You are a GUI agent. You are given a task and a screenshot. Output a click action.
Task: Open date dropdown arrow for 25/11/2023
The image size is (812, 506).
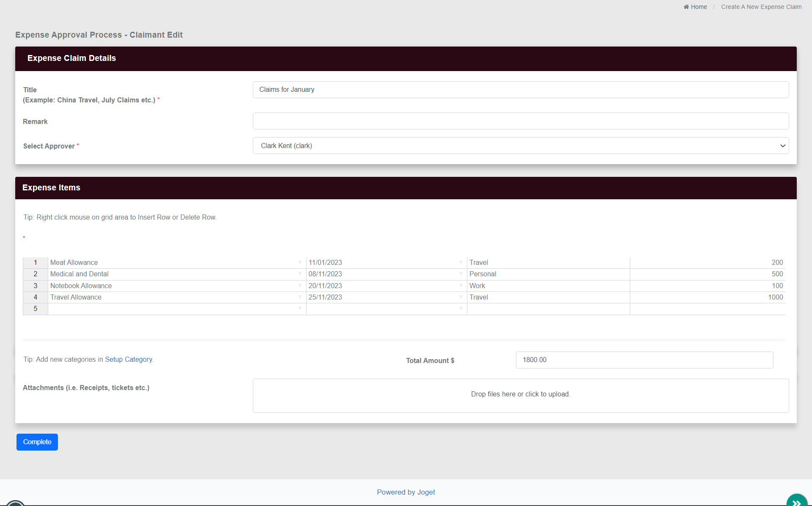461,297
